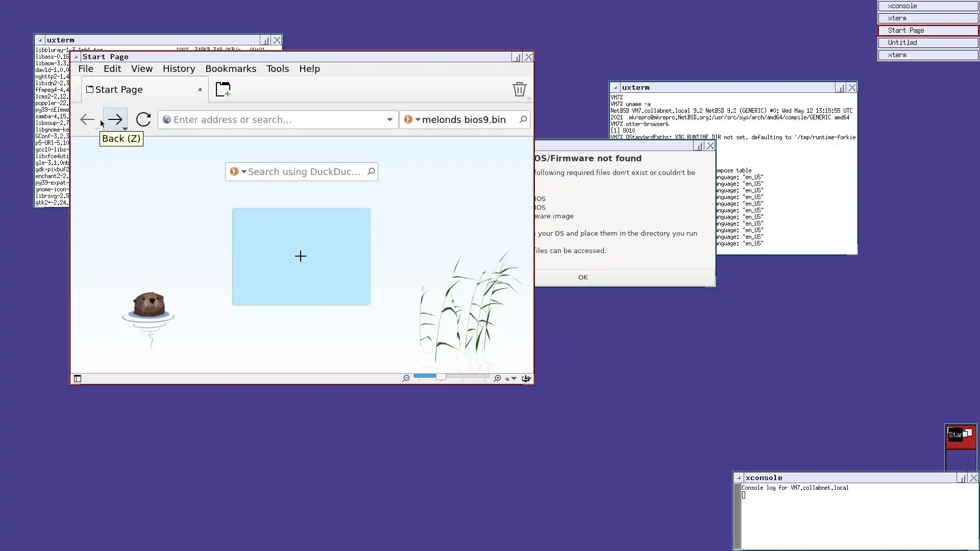The width and height of the screenshot is (980, 551).
Task: Open the Bookmarks menu
Action: coord(231,69)
